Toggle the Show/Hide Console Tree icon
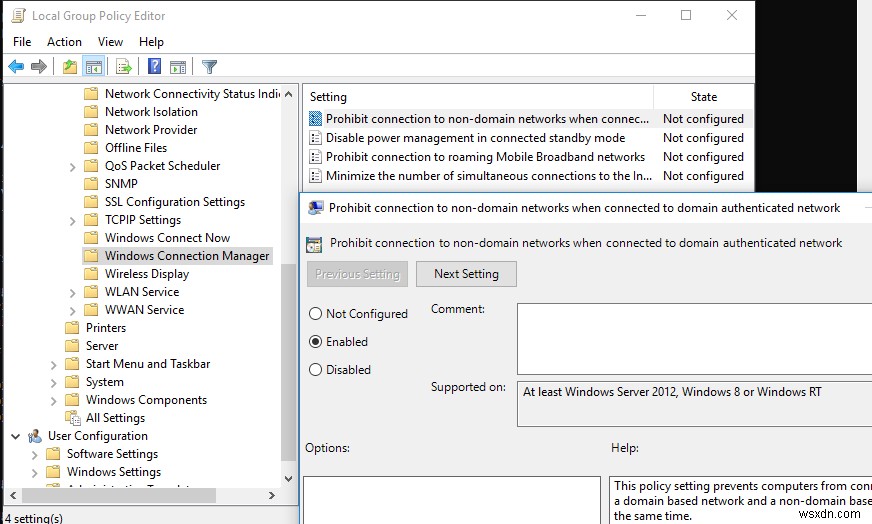This screenshot has width=872, height=524. click(93, 67)
